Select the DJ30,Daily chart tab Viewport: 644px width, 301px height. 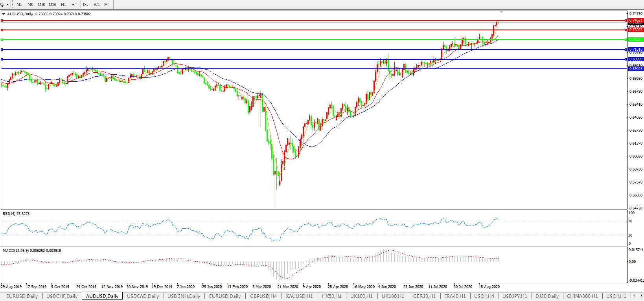tap(547, 296)
